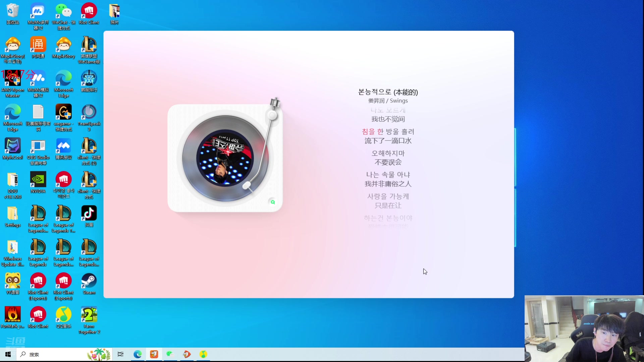Open 抖音 TikTok desktop icon
Viewport: 644px width, 362px height.
(89, 217)
